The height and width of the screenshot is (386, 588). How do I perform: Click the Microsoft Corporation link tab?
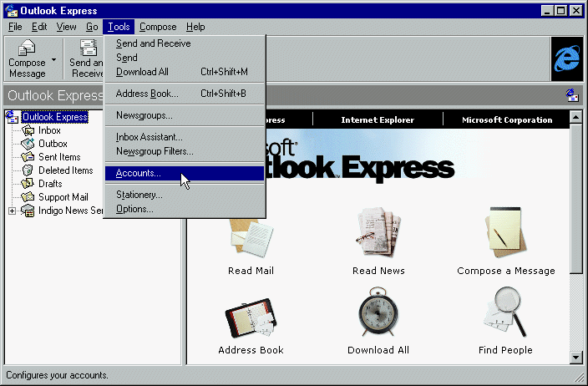point(507,120)
